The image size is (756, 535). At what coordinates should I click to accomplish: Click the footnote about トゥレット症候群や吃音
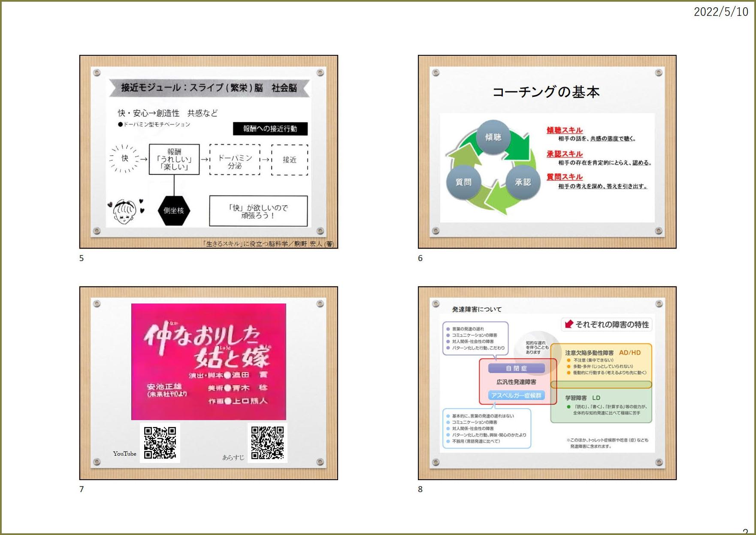607,443
